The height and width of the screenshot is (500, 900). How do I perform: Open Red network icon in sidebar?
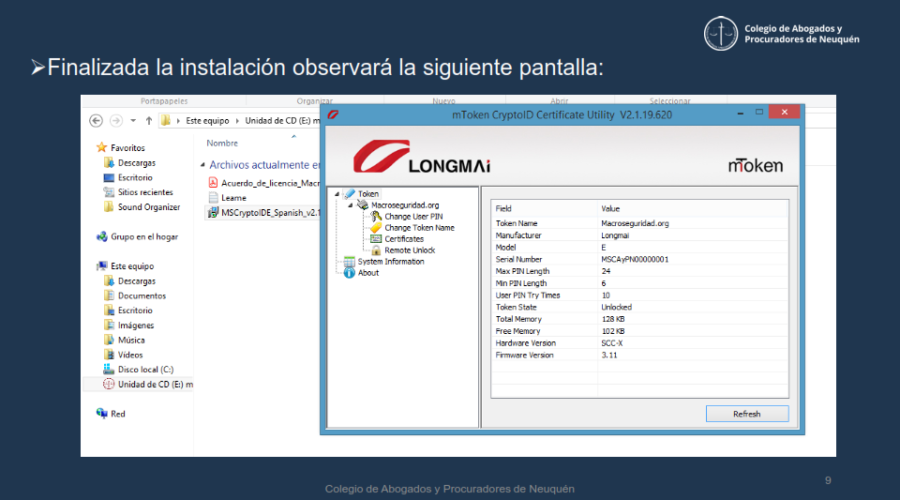coord(102,413)
